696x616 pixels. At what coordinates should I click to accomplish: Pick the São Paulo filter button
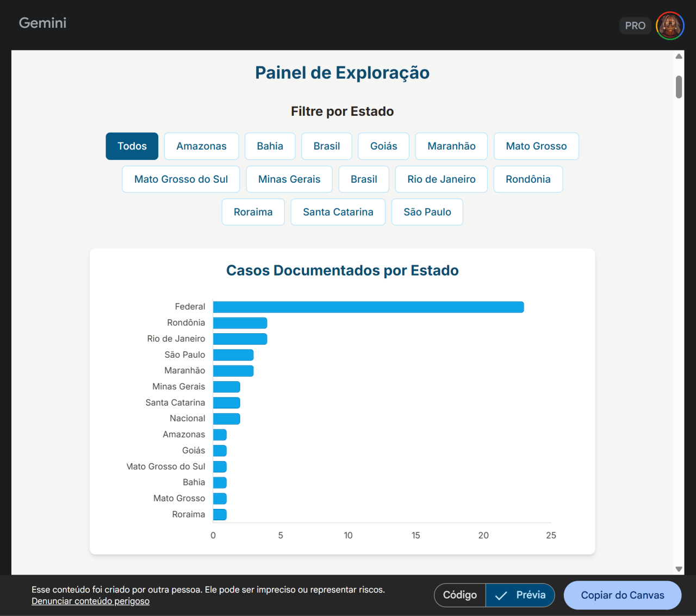pyautogui.click(x=427, y=212)
